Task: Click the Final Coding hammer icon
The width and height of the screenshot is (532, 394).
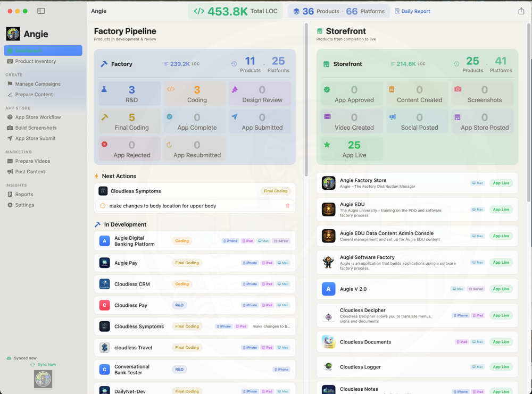Action: [105, 117]
